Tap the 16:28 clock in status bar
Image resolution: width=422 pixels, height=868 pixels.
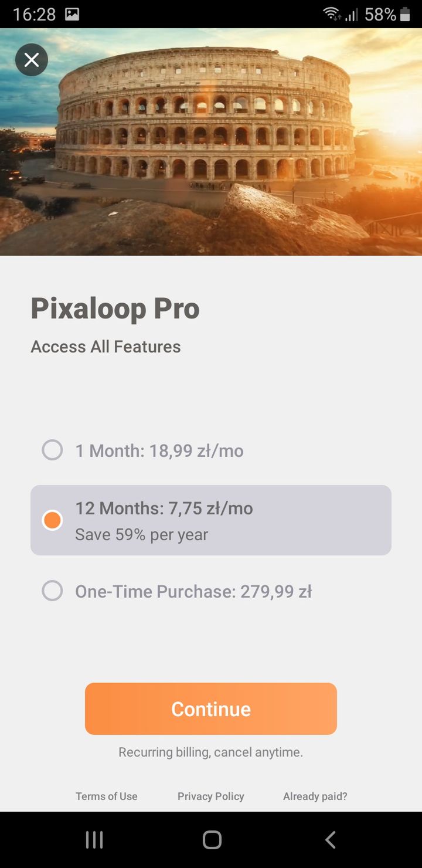[x=34, y=14]
